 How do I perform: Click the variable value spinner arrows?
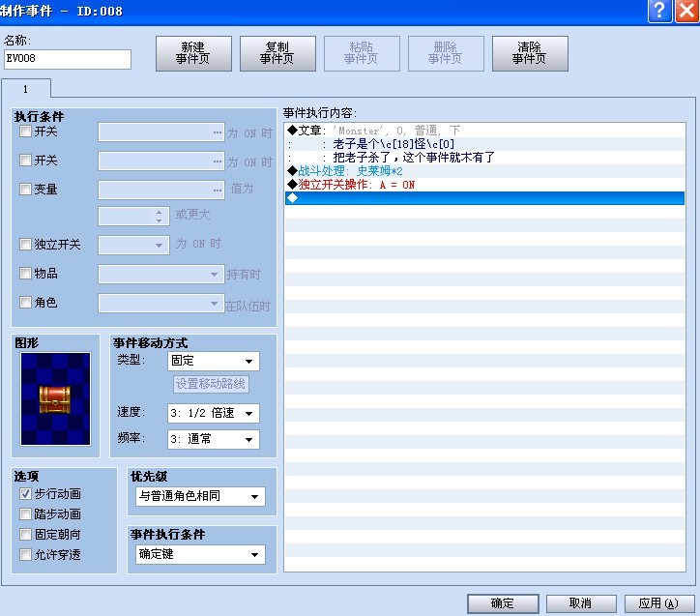point(160,217)
